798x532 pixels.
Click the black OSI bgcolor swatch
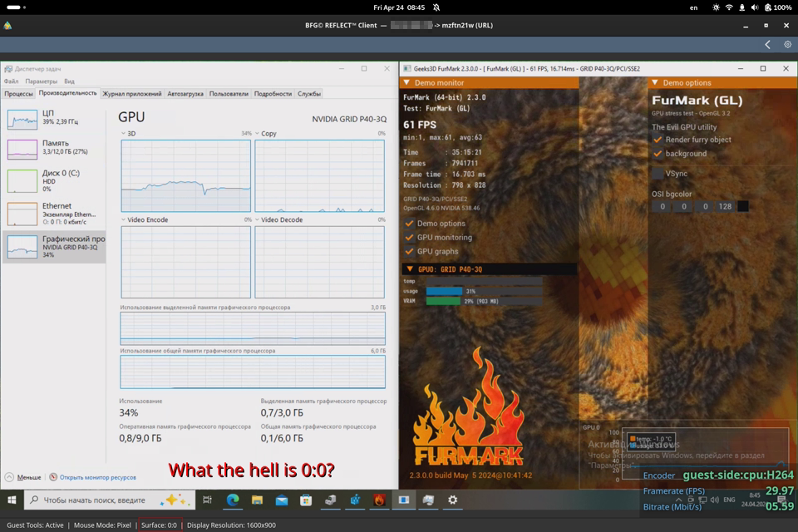coord(743,207)
